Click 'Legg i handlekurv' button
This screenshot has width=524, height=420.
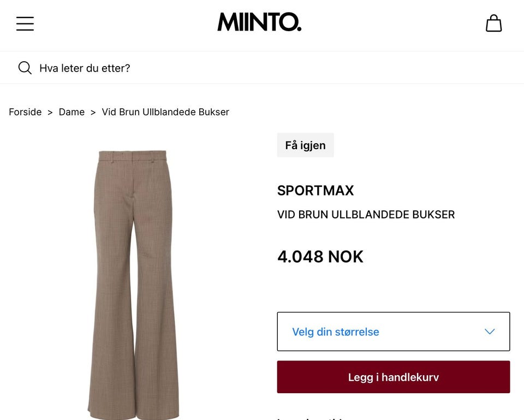point(394,377)
